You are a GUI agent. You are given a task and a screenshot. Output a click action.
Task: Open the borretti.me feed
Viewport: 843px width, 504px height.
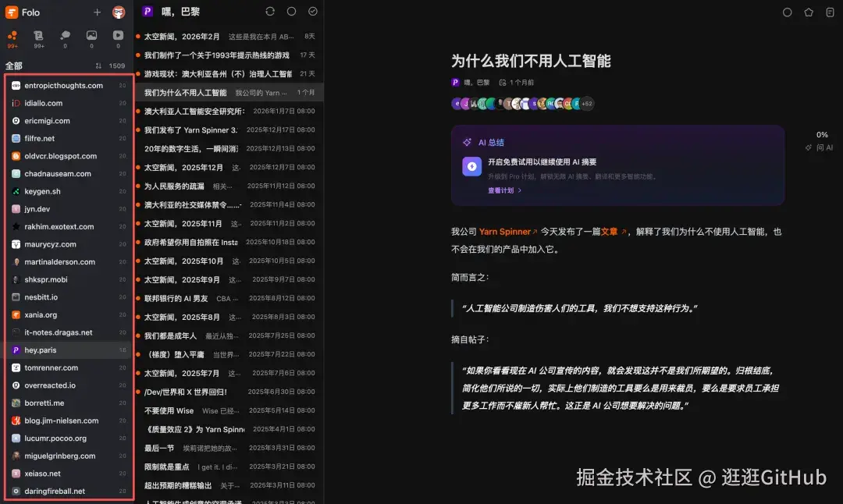click(68, 403)
